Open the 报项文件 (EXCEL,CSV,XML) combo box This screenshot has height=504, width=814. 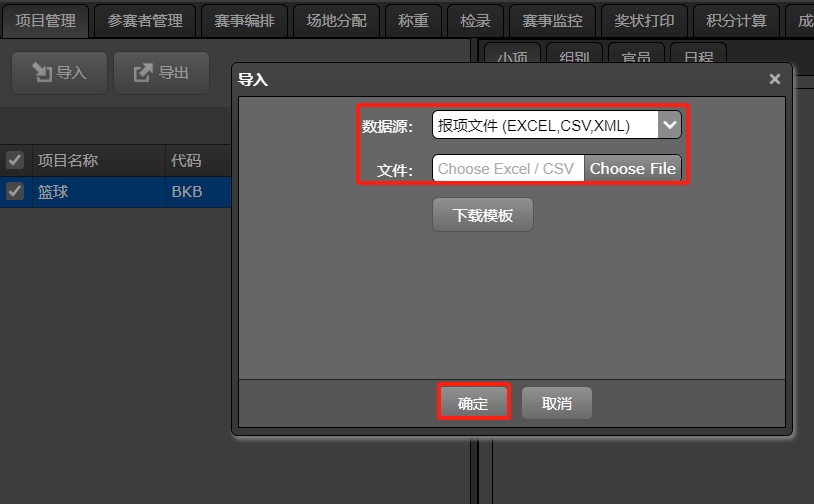(x=557, y=125)
